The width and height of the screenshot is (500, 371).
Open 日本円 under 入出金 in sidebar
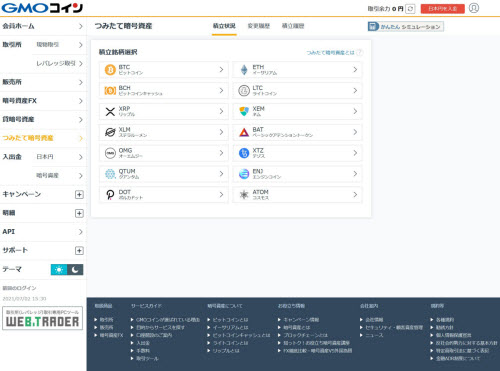pyautogui.click(x=58, y=157)
